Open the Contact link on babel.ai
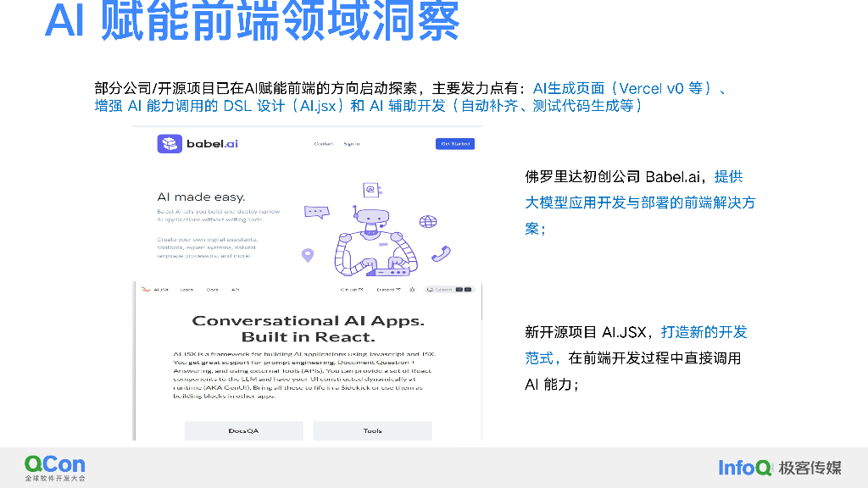Screen dimensions: 868x488 323,144
